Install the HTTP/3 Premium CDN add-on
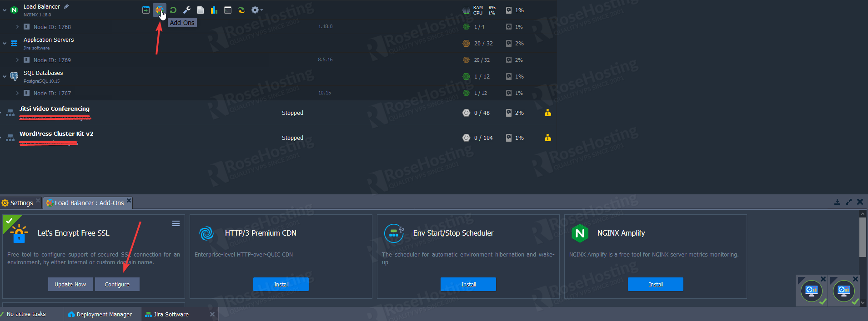 coord(281,284)
